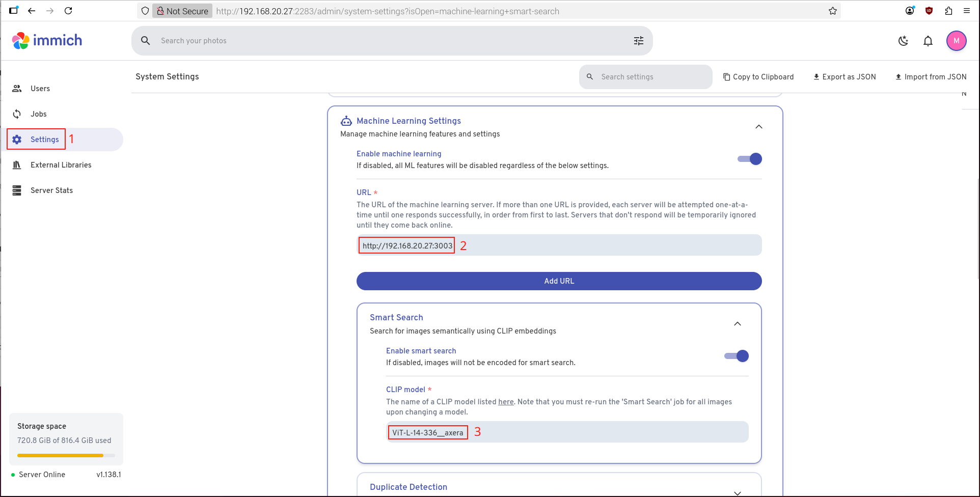Click the storage space usage bar

click(66, 455)
